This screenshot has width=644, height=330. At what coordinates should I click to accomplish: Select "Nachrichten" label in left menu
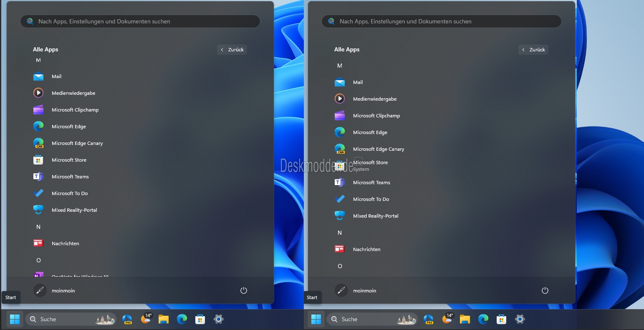pos(66,244)
